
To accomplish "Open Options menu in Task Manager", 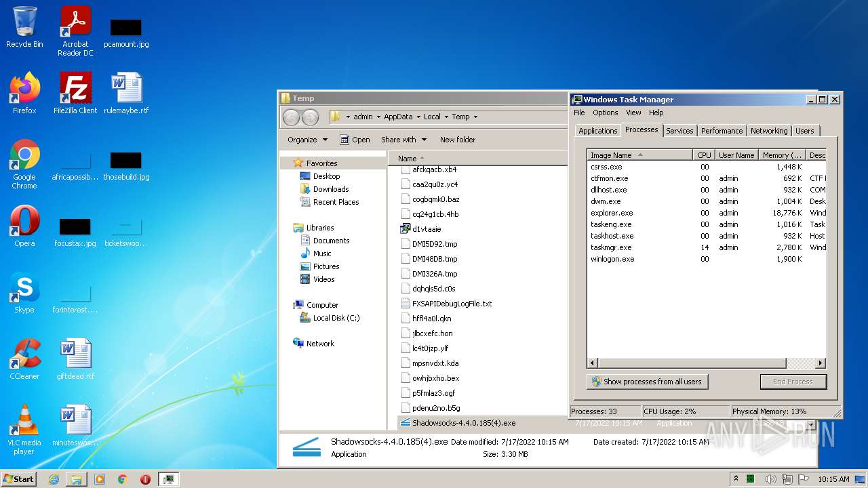I will (606, 113).
